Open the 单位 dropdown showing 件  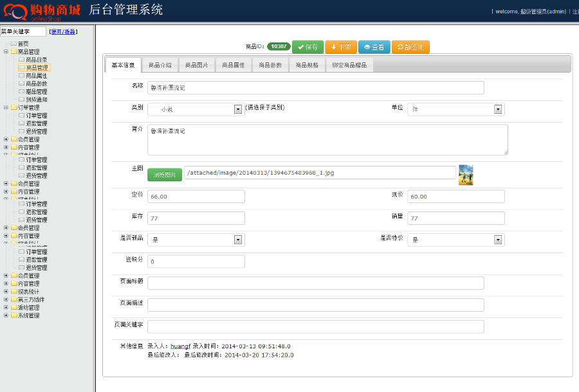tap(456, 109)
